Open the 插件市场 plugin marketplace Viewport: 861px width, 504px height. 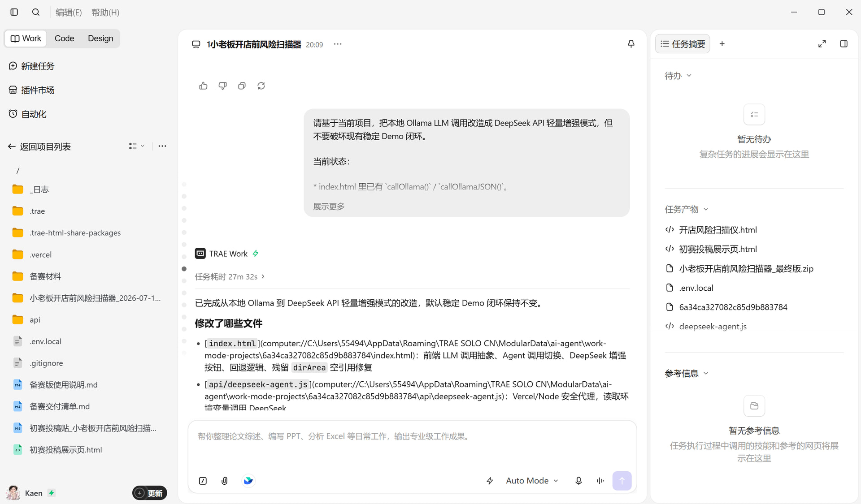pos(31,90)
